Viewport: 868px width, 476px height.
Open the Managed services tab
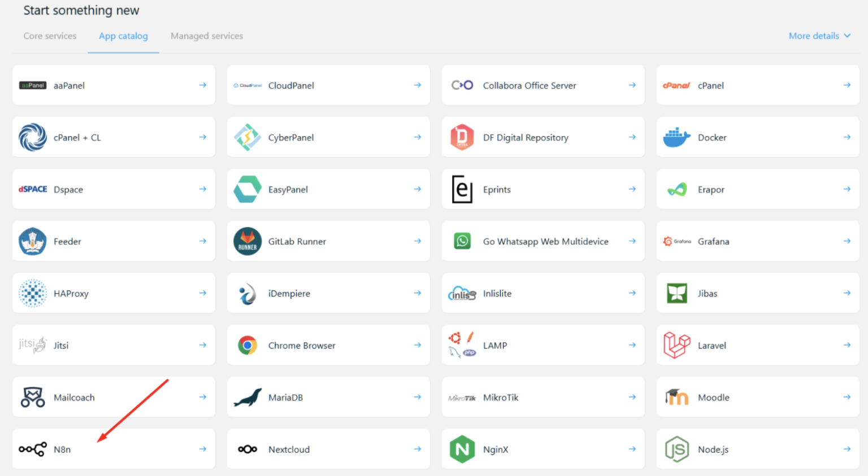tap(206, 36)
